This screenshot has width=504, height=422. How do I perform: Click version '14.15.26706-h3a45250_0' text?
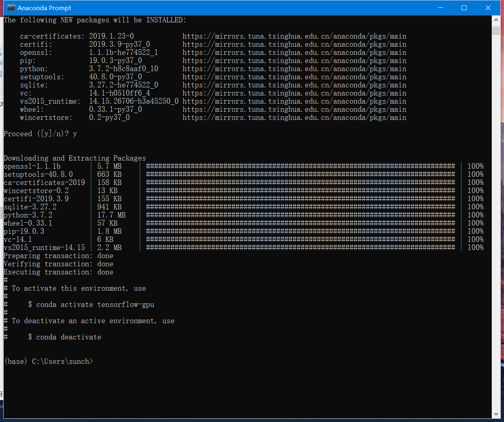coord(134,101)
